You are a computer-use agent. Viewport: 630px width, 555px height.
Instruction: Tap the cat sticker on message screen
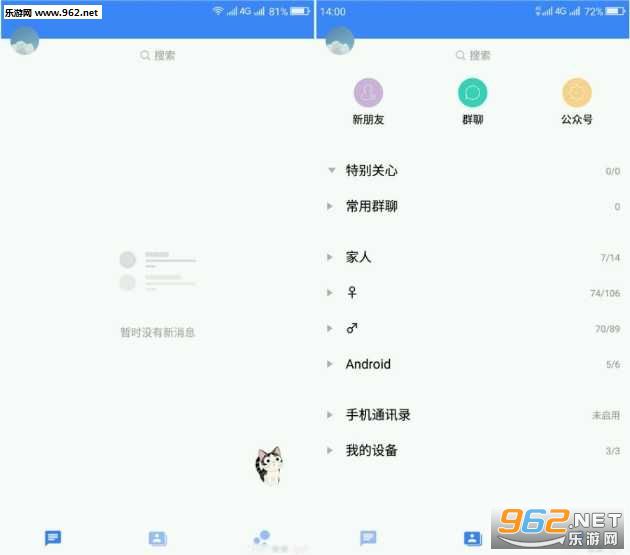pos(269,465)
